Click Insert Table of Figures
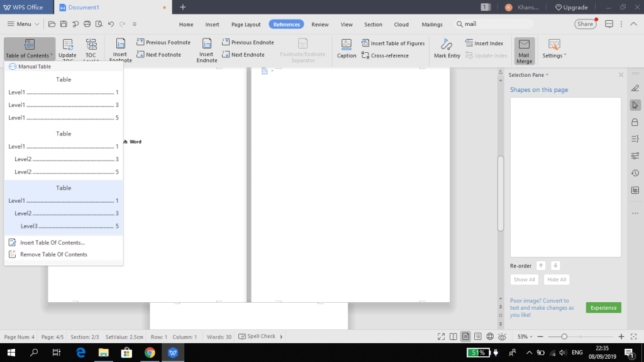The height and width of the screenshot is (362, 644). point(394,43)
